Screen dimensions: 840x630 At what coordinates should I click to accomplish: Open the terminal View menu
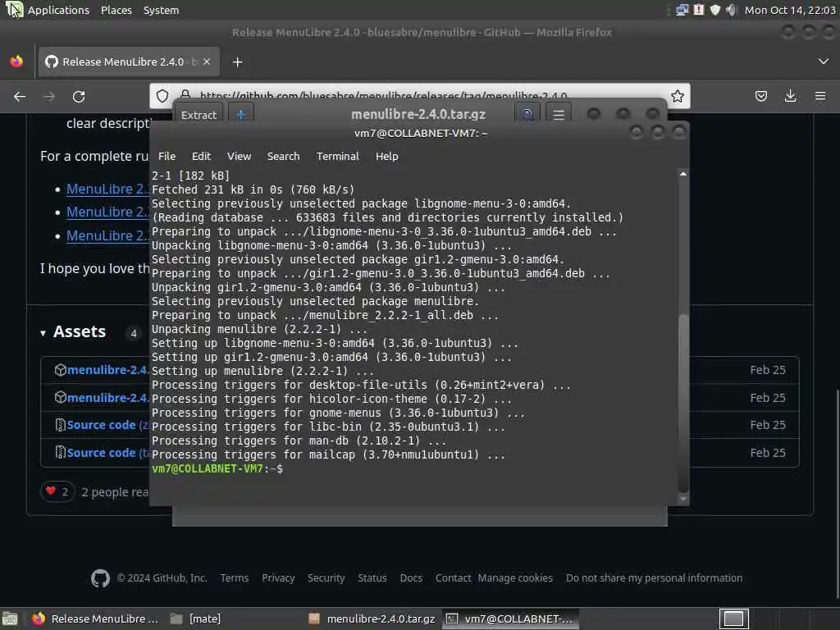(239, 157)
